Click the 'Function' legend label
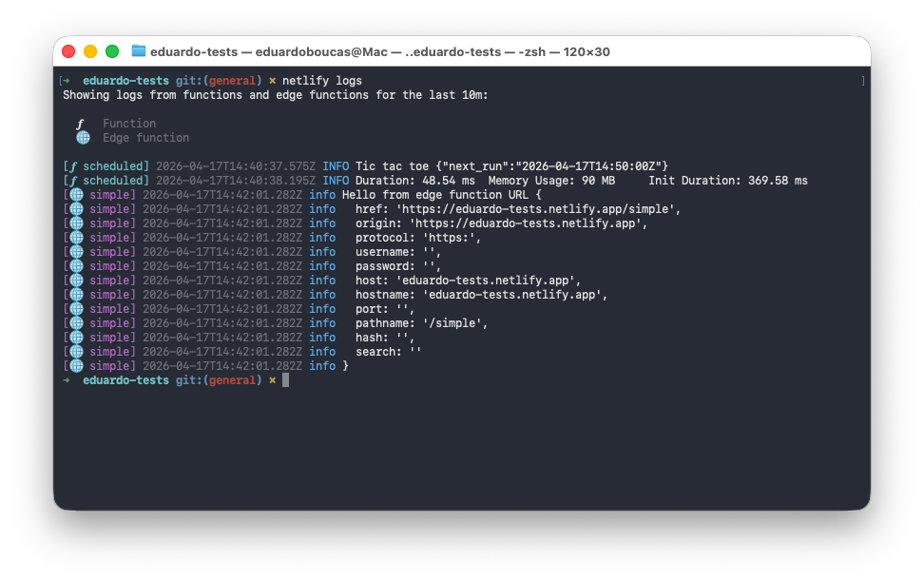Viewport: 924px width, 581px height. tap(129, 124)
